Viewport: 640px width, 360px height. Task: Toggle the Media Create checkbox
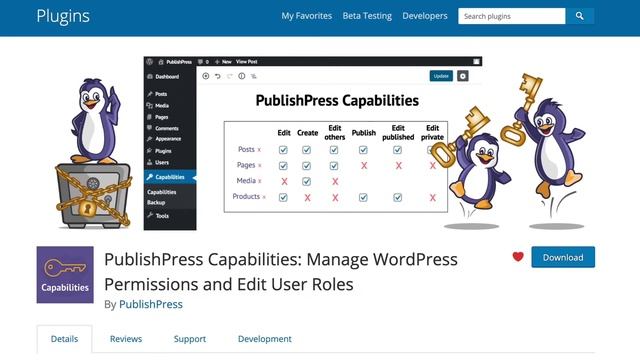[307, 181]
